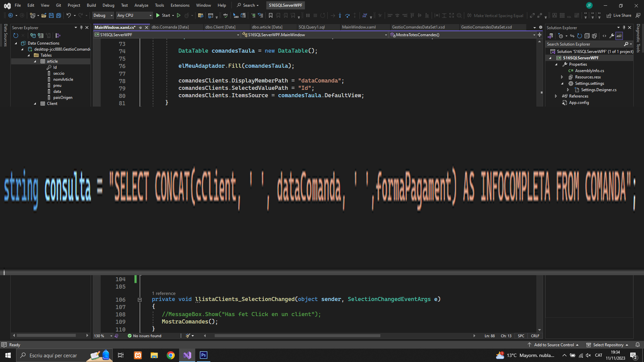Open the Any CPU platform dropdown
Viewport: 644px width, 362px height.
[134, 15]
